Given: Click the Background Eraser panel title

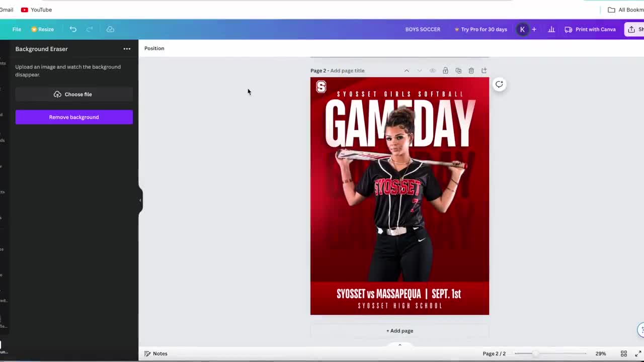Looking at the screenshot, I should (41, 49).
